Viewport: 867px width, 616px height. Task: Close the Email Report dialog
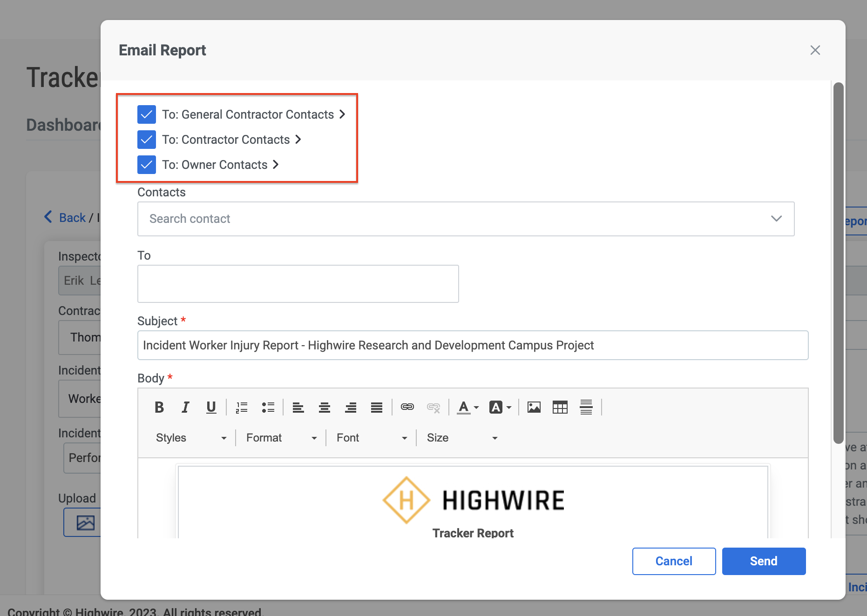coord(815,50)
